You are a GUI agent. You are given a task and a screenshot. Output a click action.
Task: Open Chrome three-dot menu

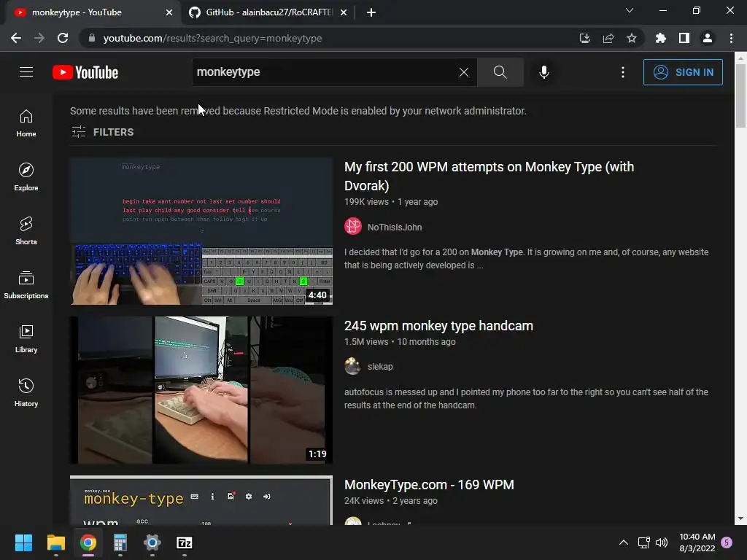click(x=731, y=38)
